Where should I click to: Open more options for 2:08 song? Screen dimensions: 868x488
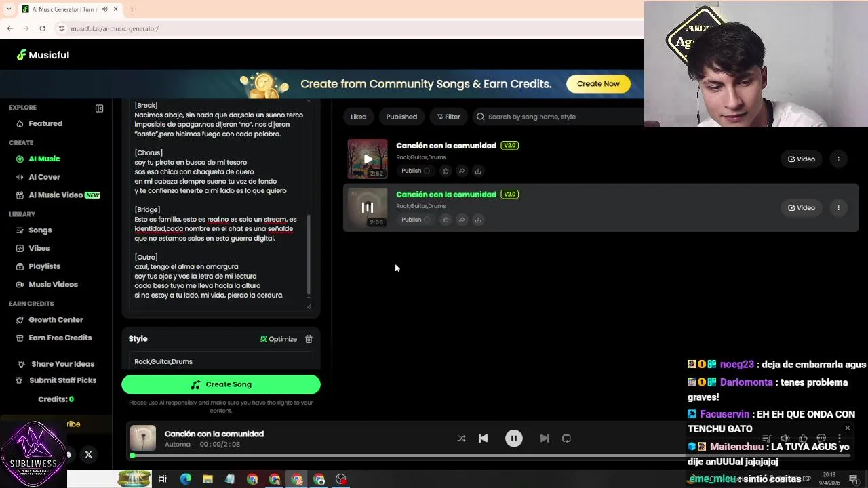coord(838,208)
